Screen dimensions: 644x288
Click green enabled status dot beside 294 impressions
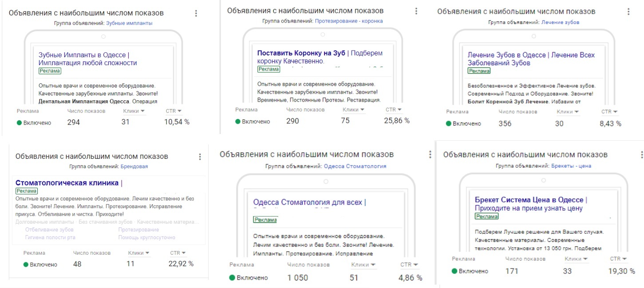(x=19, y=123)
